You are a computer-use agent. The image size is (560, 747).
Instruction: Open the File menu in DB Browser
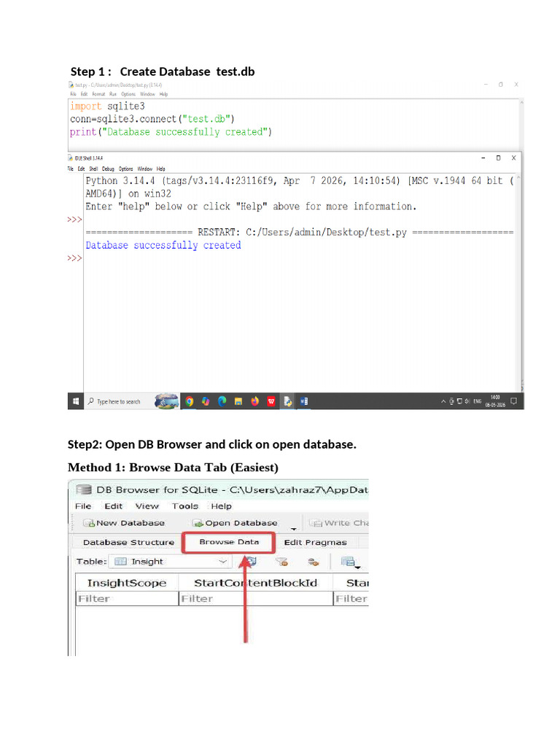point(83,506)
